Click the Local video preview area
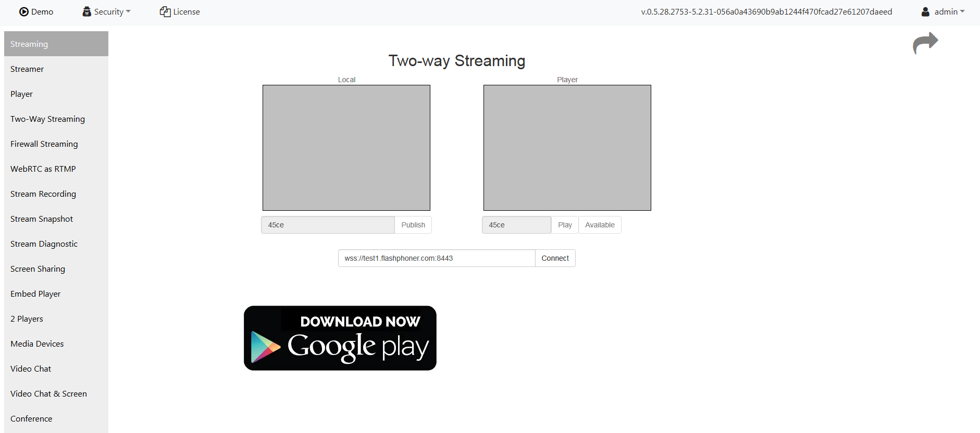Screen dimensions: 980x433 coord(346,148)
